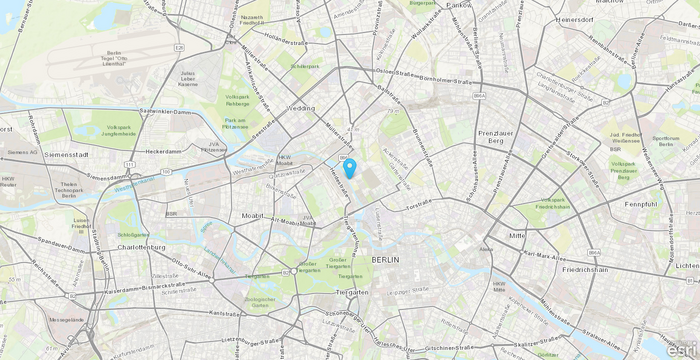The width and height of the screenshot is (700, 360).
Task: Click the Zoologischer Garten label
Action: point(260,302)
